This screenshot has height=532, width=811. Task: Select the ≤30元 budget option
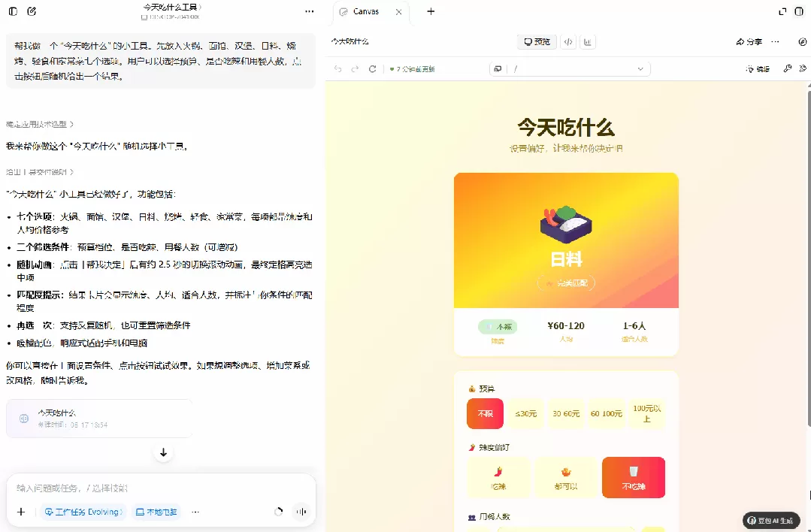tap(525, 413)
